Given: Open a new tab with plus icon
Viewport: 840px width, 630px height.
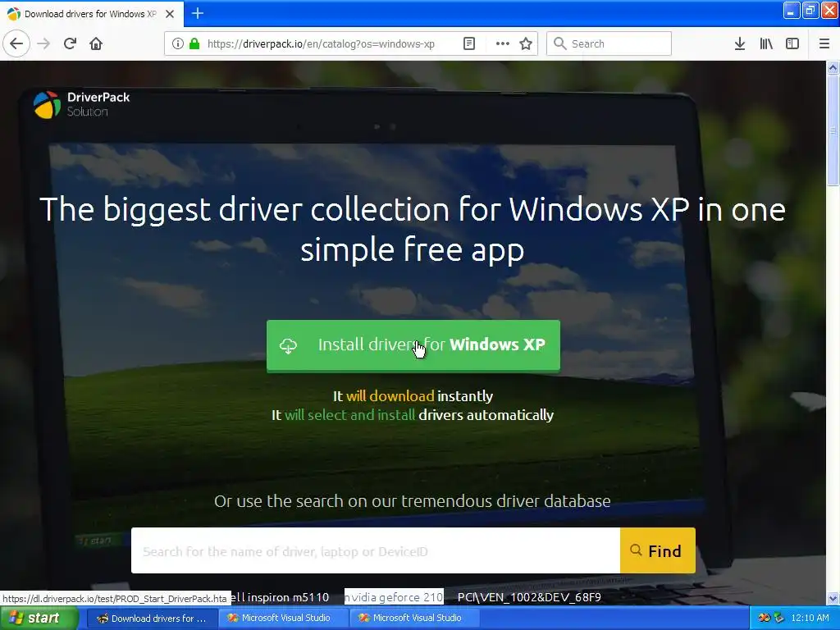Looking at the screenshot, I should tap(198, 13).
